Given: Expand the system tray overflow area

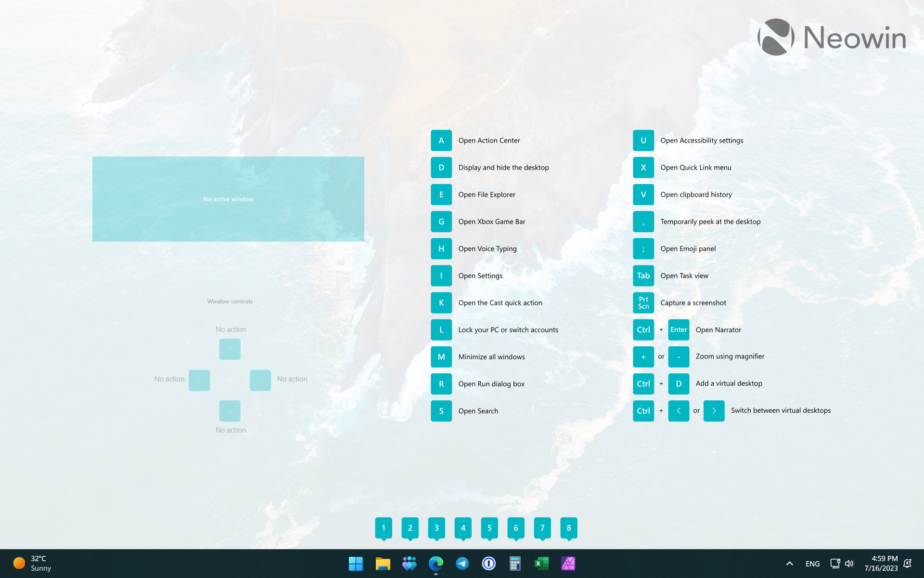Looking at the screenshot, I should click(x=789, y=564).
